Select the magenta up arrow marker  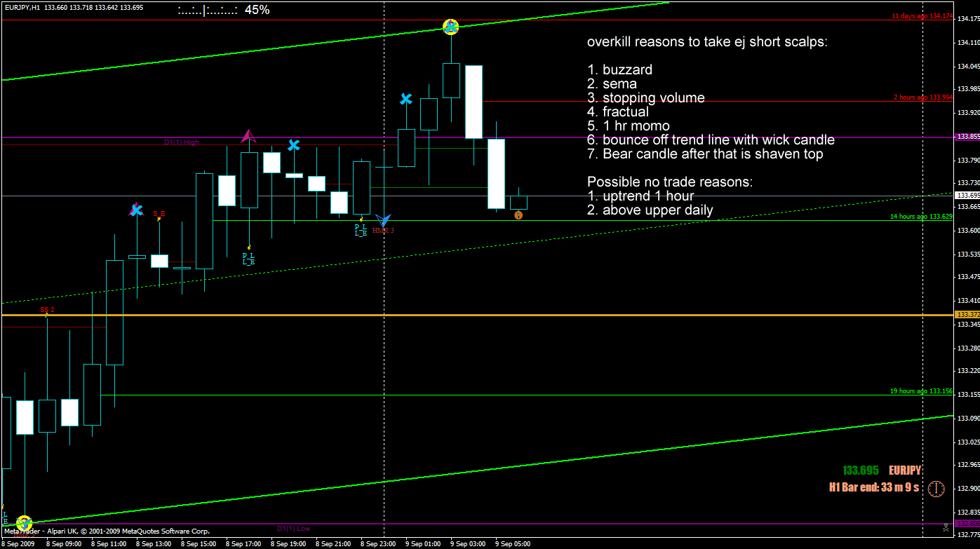click(248, 136)
